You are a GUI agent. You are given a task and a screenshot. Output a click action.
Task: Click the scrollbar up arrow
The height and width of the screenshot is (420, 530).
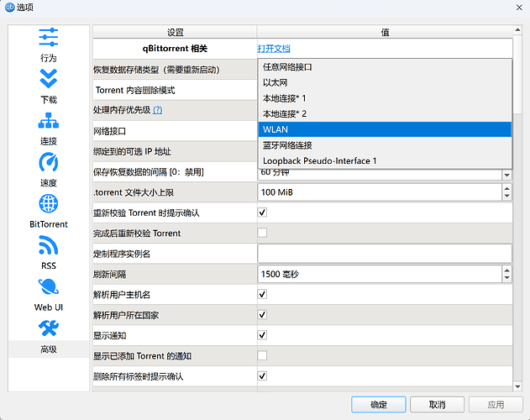coord(517,30)
